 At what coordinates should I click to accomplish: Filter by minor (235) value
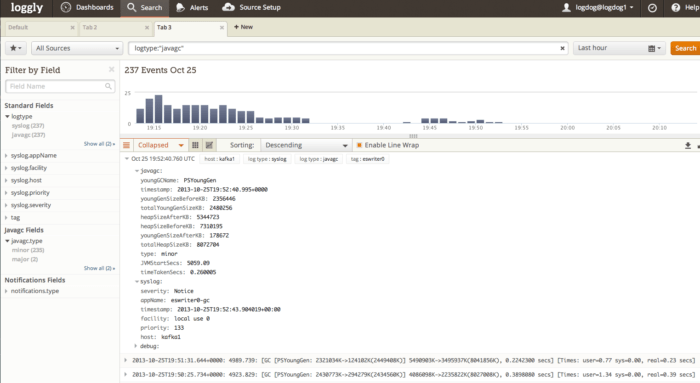28,250
